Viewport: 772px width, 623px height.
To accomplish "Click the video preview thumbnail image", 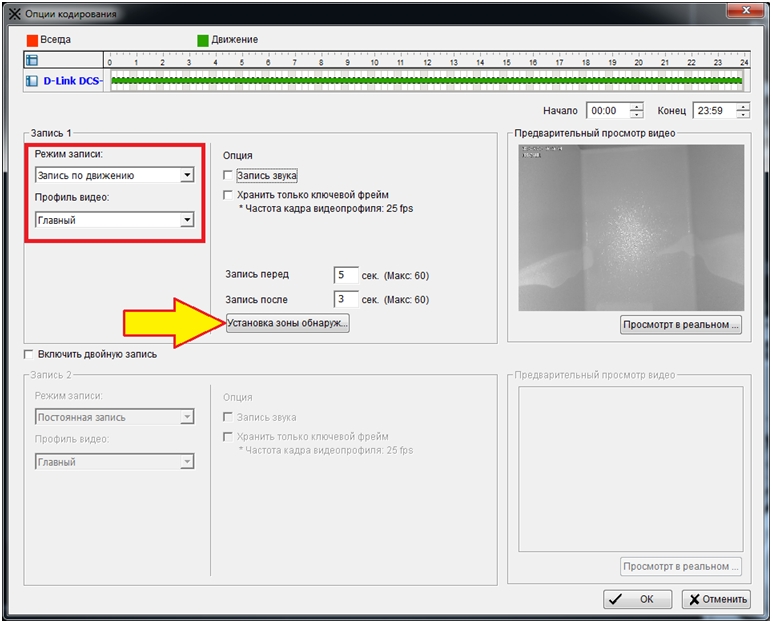I will (631, 227).
